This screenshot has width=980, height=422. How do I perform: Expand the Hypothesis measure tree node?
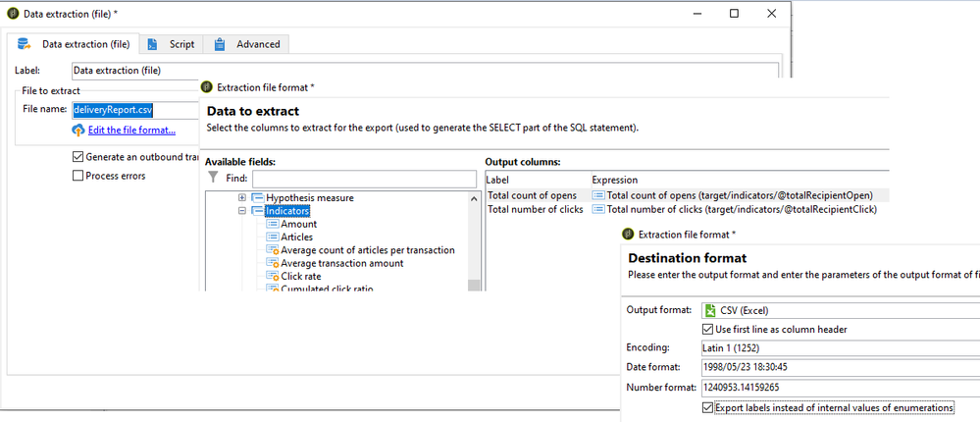[x=242, y=197]
